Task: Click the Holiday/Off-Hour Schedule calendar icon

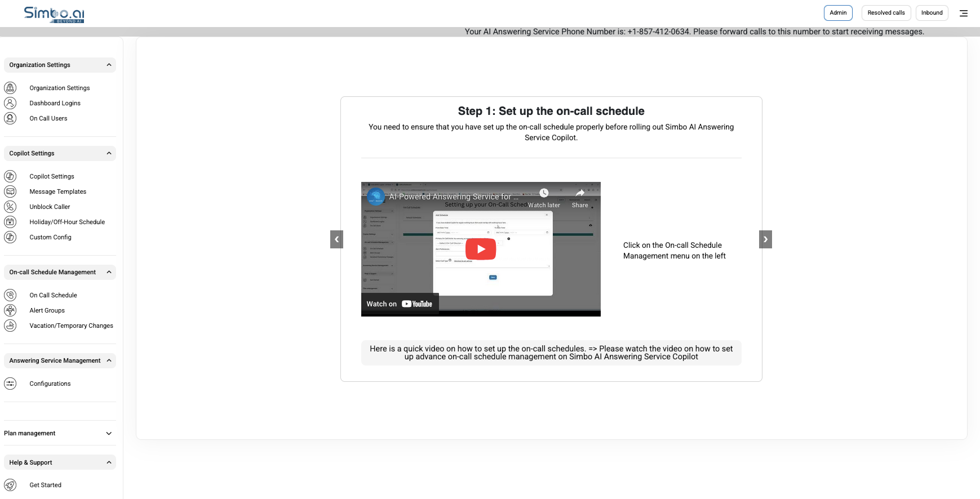Action: pos(10,222)
